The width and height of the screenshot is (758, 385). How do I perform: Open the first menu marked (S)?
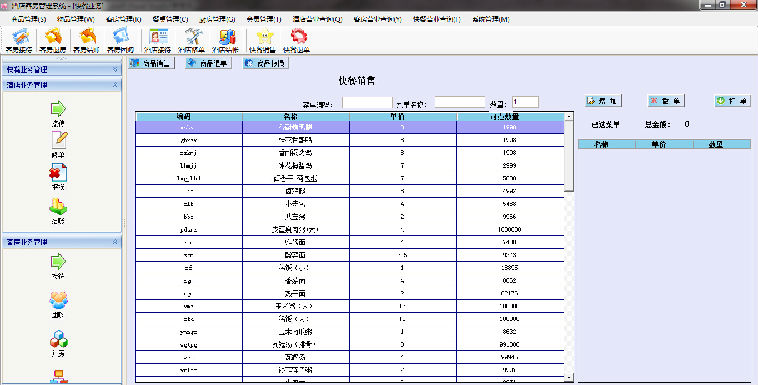tap(29, 19)
